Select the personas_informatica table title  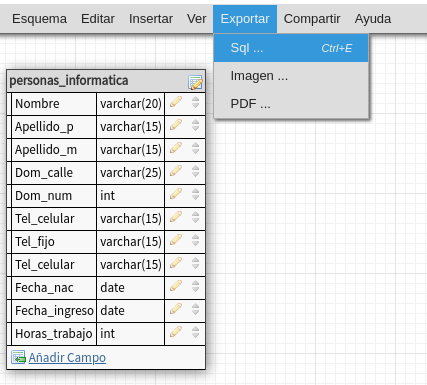(69, 81)
